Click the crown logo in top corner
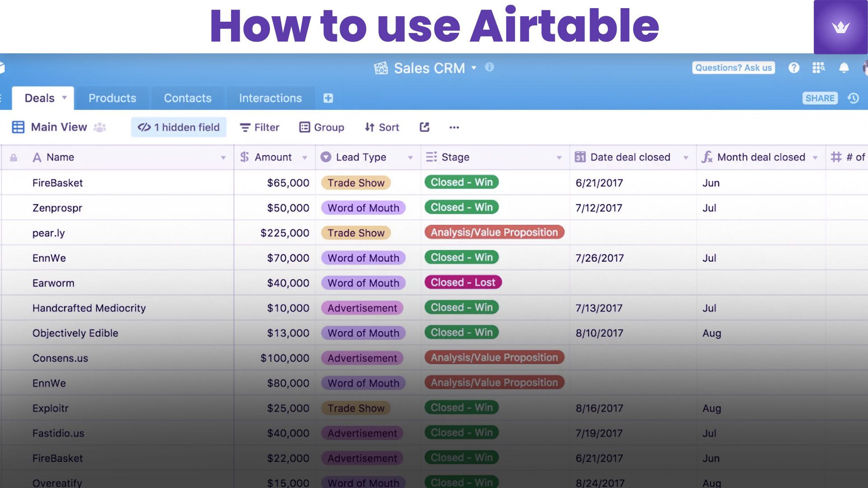The height and width of the screenshot is (488, 868). coord(840,27)
